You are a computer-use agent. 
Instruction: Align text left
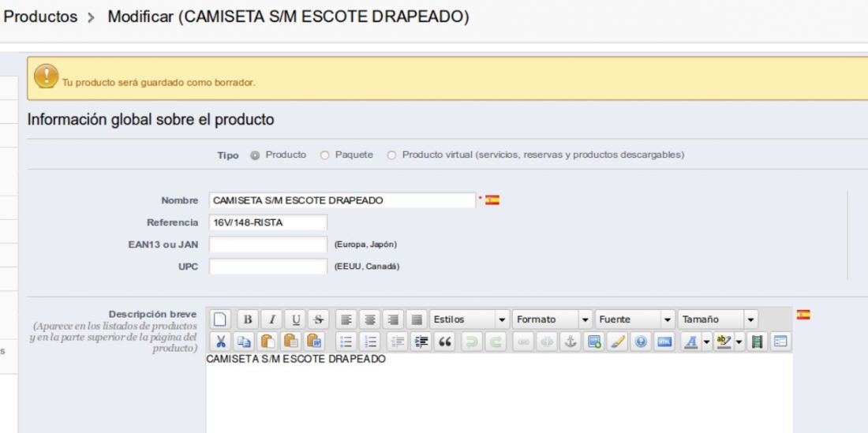[x=346, y=319]
